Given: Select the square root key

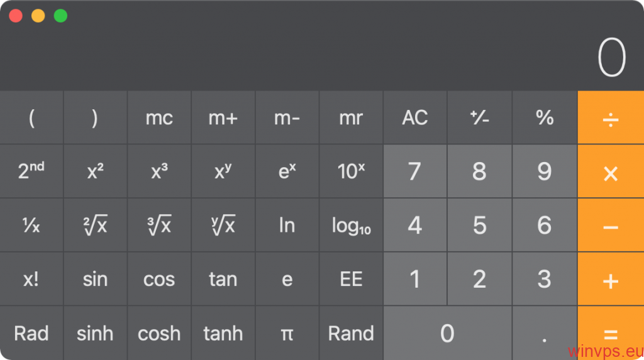Looking at the screenshot, I should pyautogui.click(x=96, y=226).
